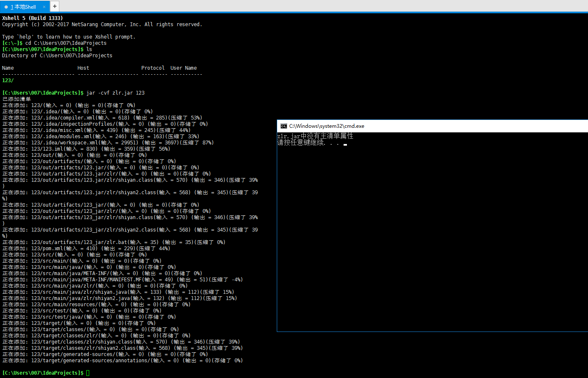This screenshot has height=378, width=588.
Task: Click the '已添加清单' output line
Action: pyautogui.click(x=17, y=99)
